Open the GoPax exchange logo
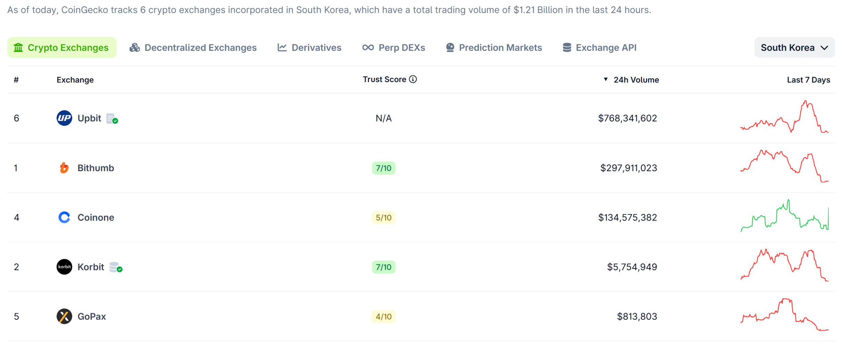The height and width of the screenshot is (346, 868). [x=64, y=316]
